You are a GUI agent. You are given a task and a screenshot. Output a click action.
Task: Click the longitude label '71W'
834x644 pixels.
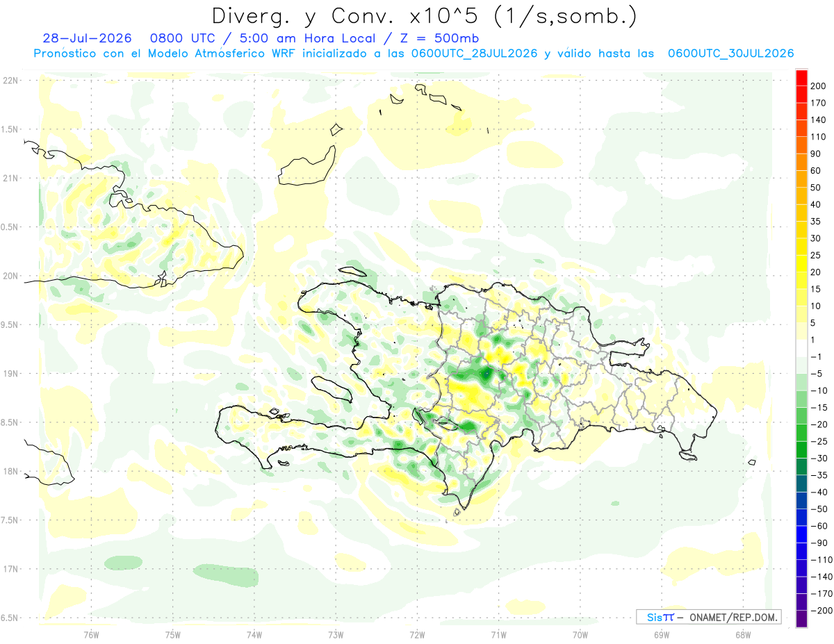[498, 634]
